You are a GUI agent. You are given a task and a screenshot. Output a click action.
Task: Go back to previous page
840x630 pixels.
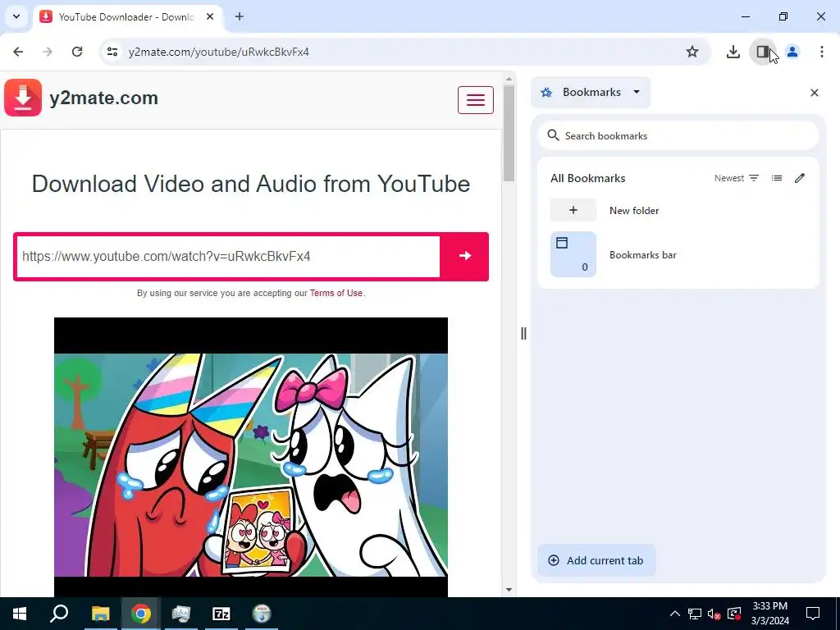pyautogui.click(x=18, y=52)
